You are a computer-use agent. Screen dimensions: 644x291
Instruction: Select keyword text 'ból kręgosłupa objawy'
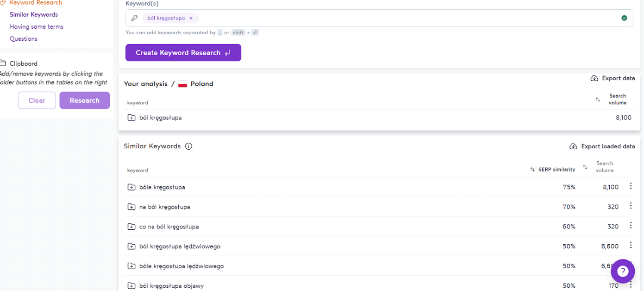coord(171,286)
